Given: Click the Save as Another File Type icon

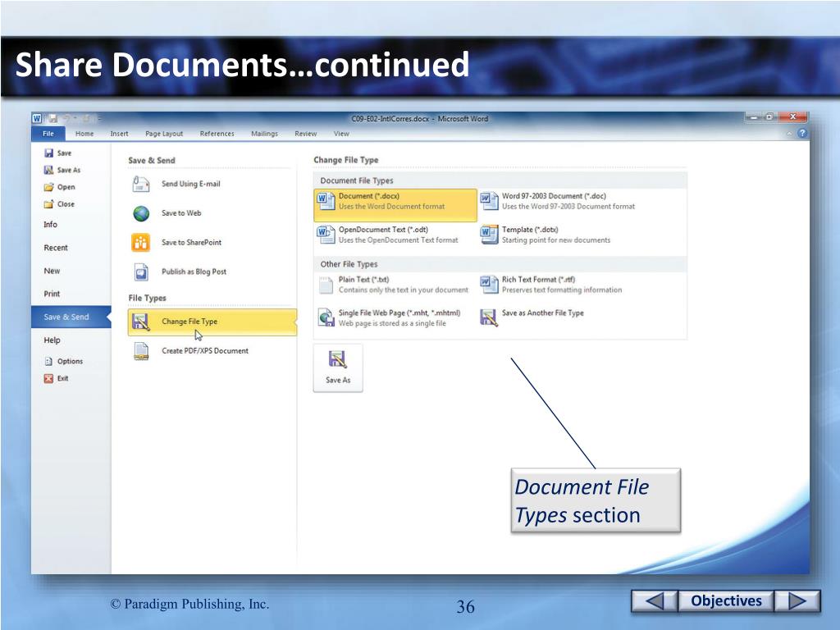Looking at the screenshot, I should (489, 317).
